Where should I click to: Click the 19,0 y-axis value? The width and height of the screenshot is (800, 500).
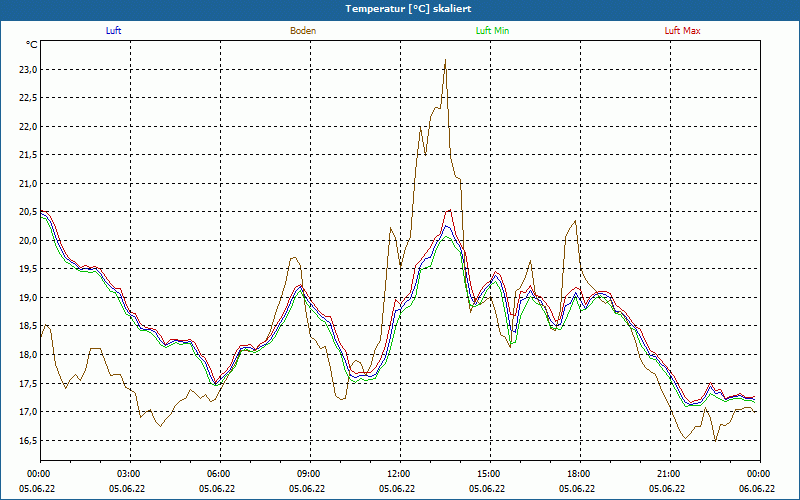tap(29, 297)
